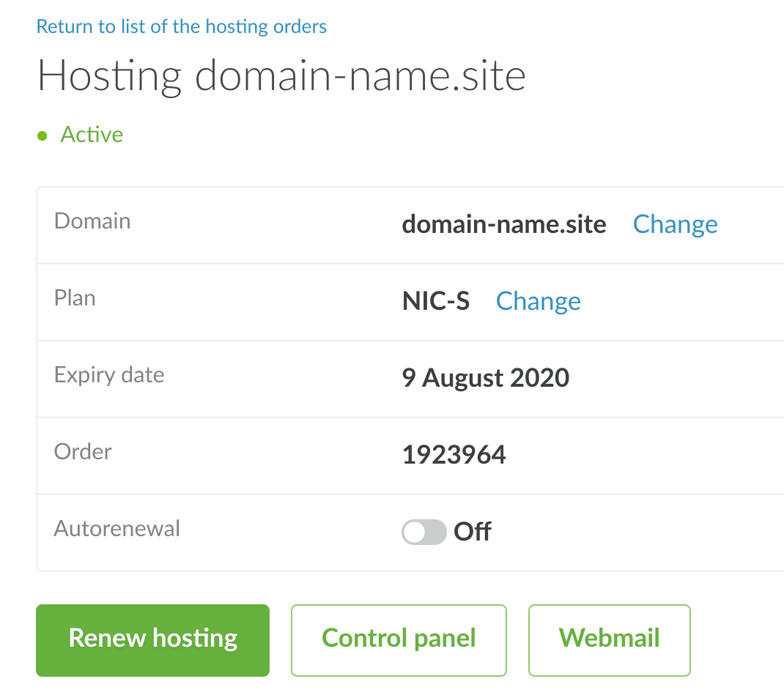The image size is (784, 698).
Task: Click Change next to the domain name
Action: [x=675, y=224]
